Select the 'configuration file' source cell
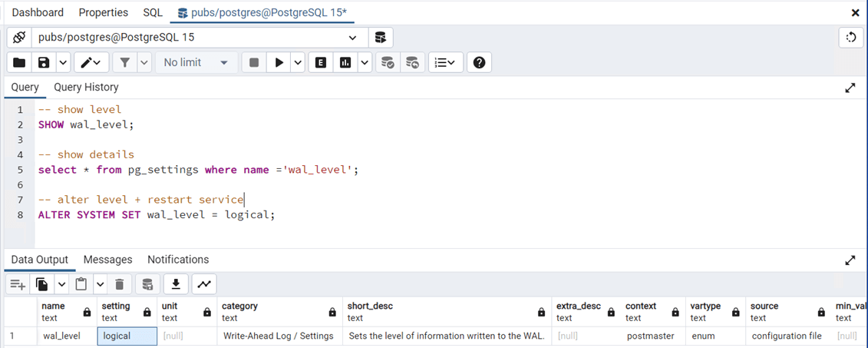This screenshot has width=868, height=348. tap(788, 336)
